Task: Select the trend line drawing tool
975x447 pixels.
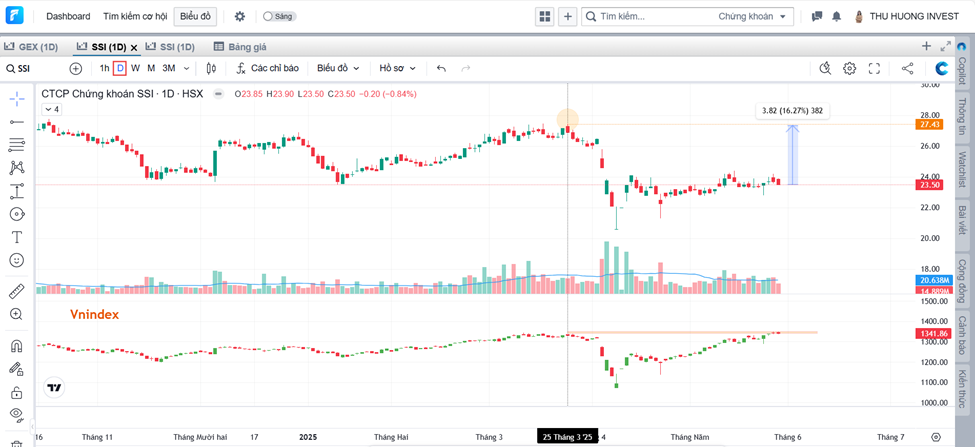Action: 17,122
